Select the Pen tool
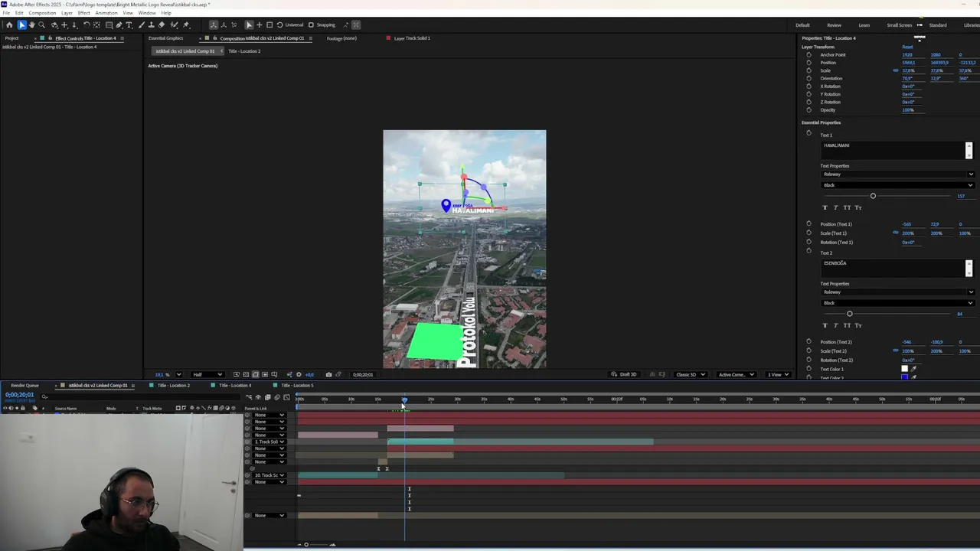The height and width of the screenshot is (551, 980). point(119,24)
